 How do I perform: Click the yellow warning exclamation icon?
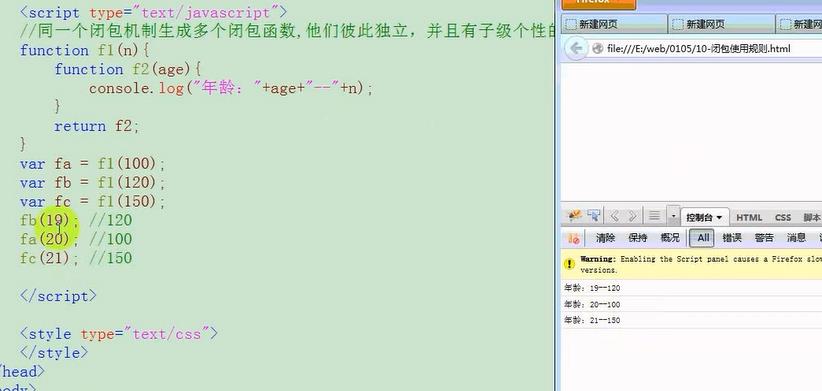click(x=569, y=264)
